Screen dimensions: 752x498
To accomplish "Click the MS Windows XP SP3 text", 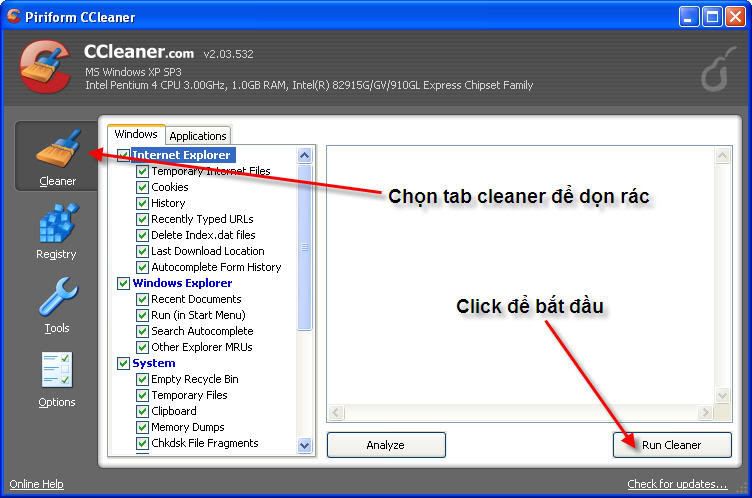I will click(133, 72).
